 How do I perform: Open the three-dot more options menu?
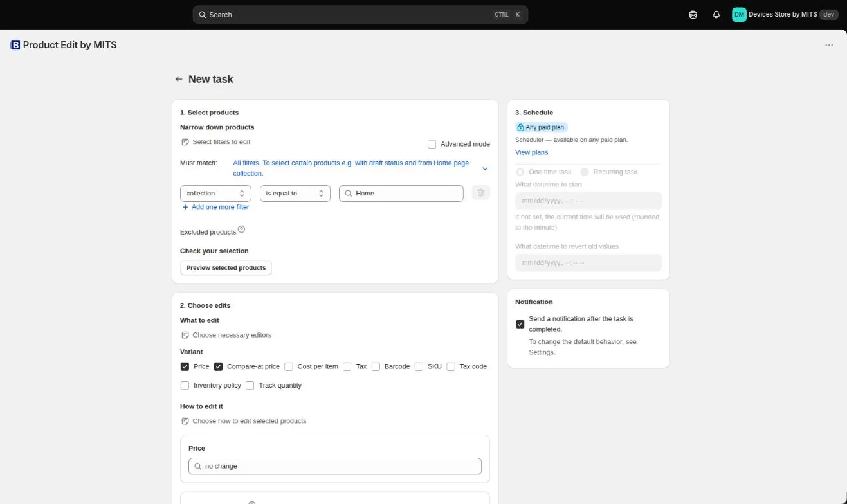coord(829,45)
